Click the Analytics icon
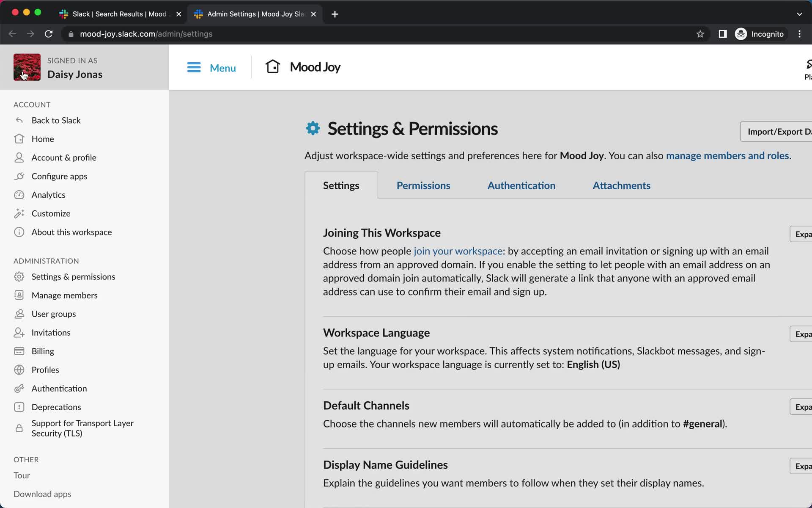812x508 pixels. [x=18, y=194]
